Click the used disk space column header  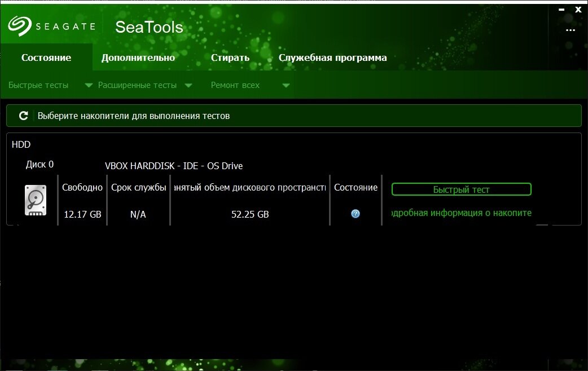click(250, 187)
